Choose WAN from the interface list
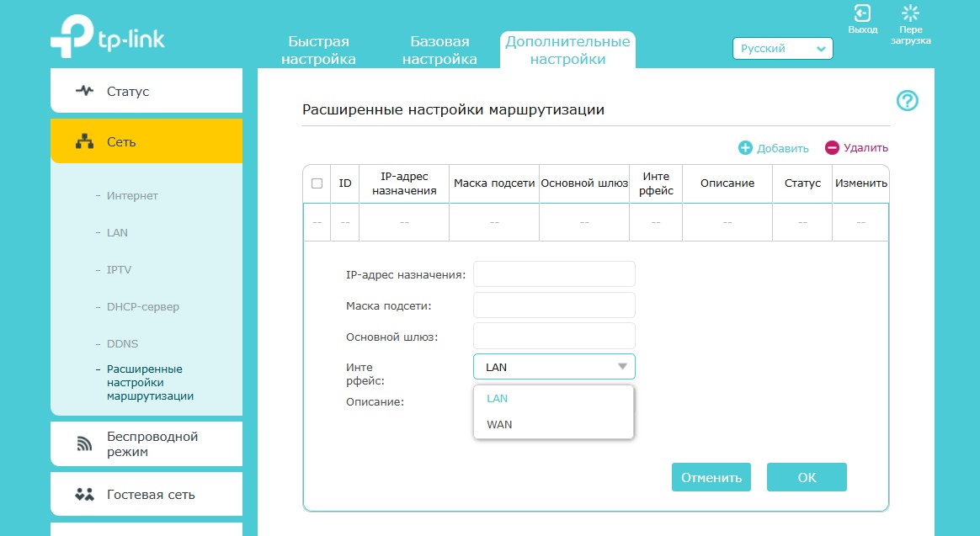Viewport: 980px width, 536px height. [x=499, y=425]
